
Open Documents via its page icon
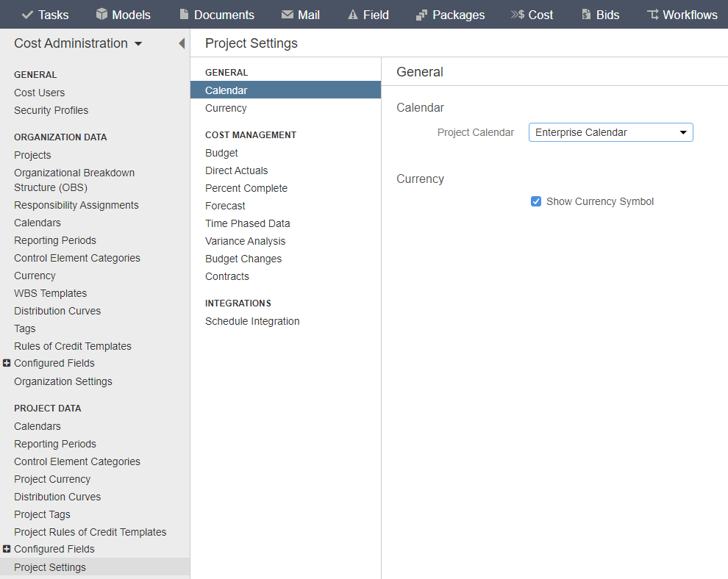pyautogui.click(x=185, y=15)
